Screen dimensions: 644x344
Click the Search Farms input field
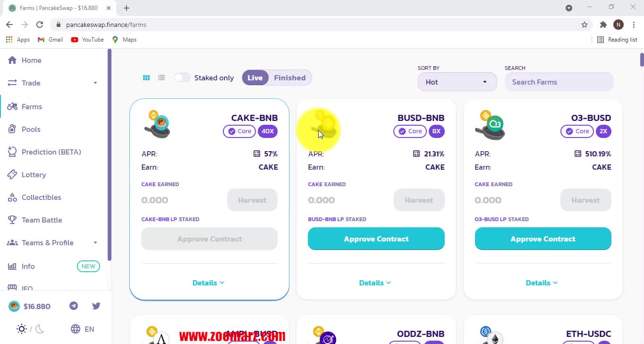[x=559, y=82]
